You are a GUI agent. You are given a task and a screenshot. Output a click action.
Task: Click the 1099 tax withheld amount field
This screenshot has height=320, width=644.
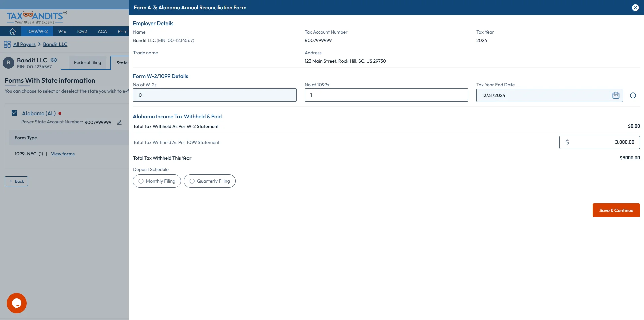[x=600, y=142]
